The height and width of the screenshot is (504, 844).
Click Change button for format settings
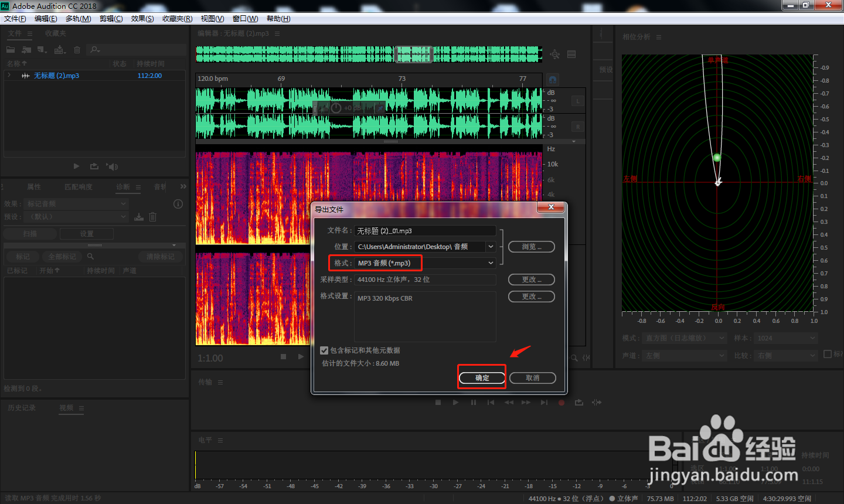pyautogui.click(x=532, y=297)
